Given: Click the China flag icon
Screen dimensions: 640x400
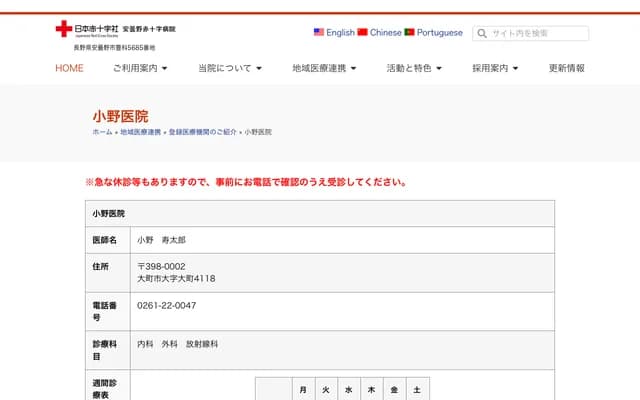Looking at the screenshot, I should click(x=363, y=32).
